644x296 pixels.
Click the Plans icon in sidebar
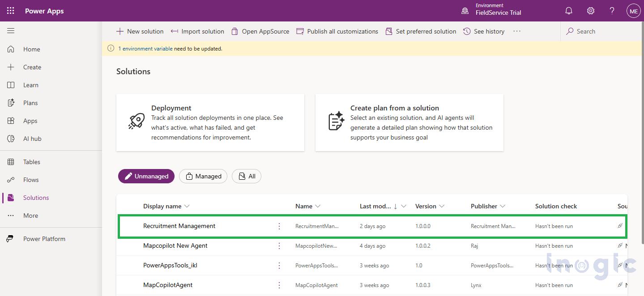click(x=11, y=103)
